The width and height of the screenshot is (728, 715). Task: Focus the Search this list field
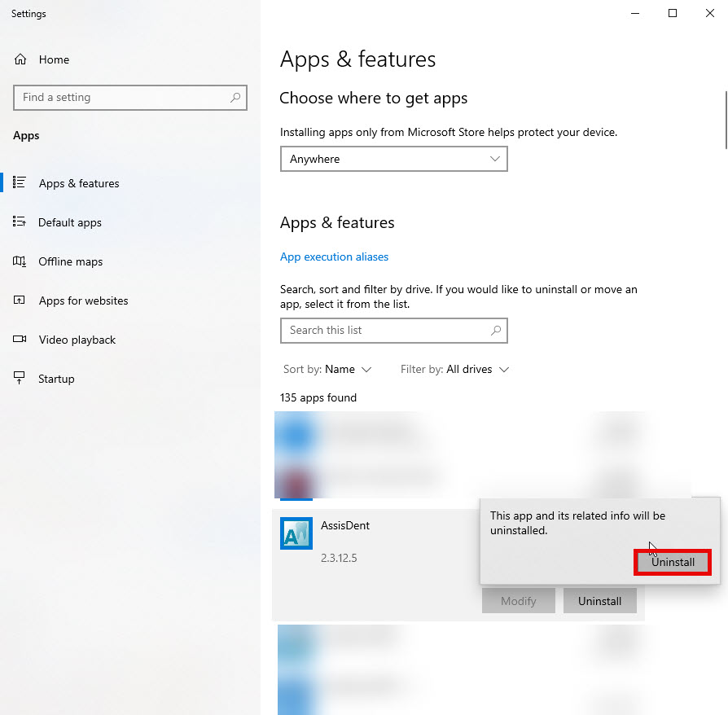point(393,331)
